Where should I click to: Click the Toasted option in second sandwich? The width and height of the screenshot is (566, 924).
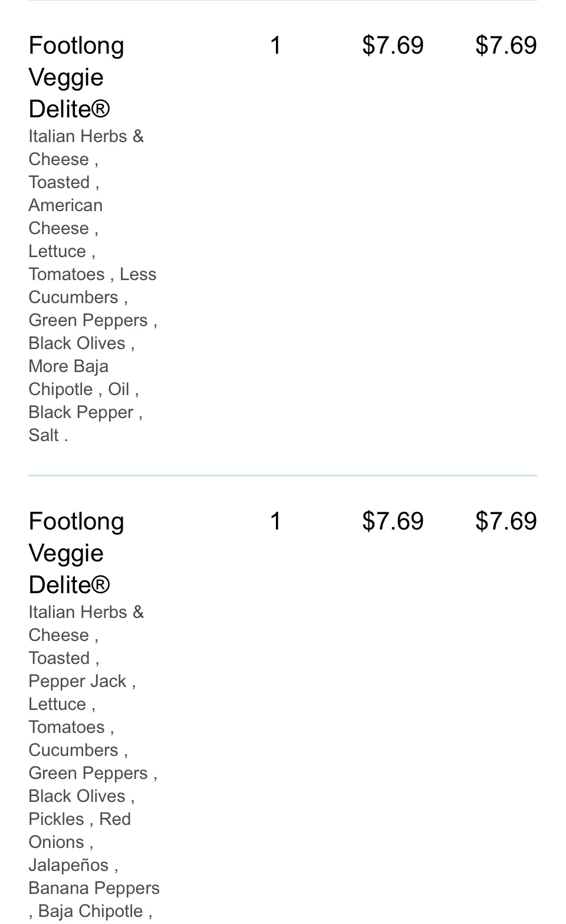pos(59,659)
